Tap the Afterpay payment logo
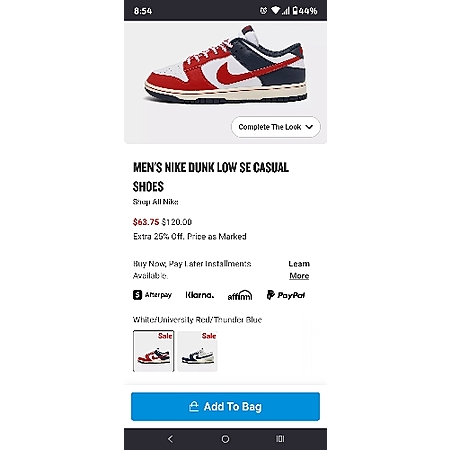This screenshot has height=450, width=450. click(x=152, y=295)
